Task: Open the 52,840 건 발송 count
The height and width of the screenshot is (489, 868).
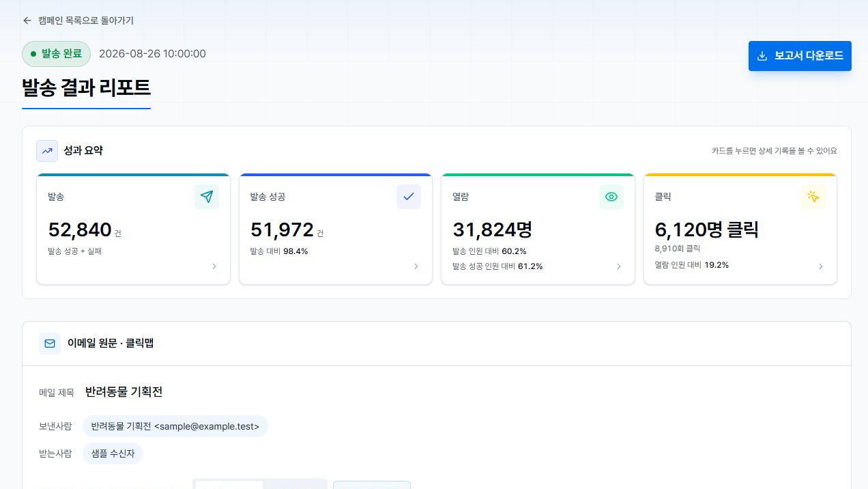Action: [x=85, y=230]
